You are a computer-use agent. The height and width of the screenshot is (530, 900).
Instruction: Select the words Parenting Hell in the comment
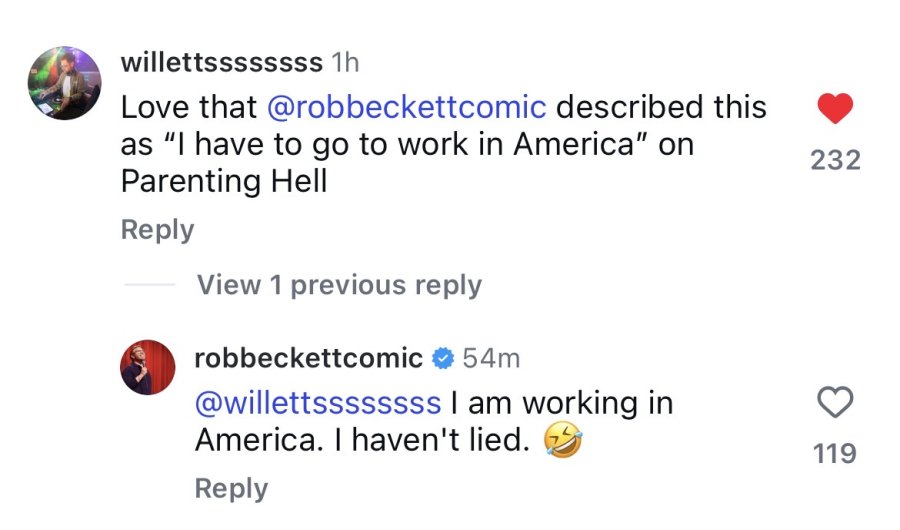tap(224, 181)
